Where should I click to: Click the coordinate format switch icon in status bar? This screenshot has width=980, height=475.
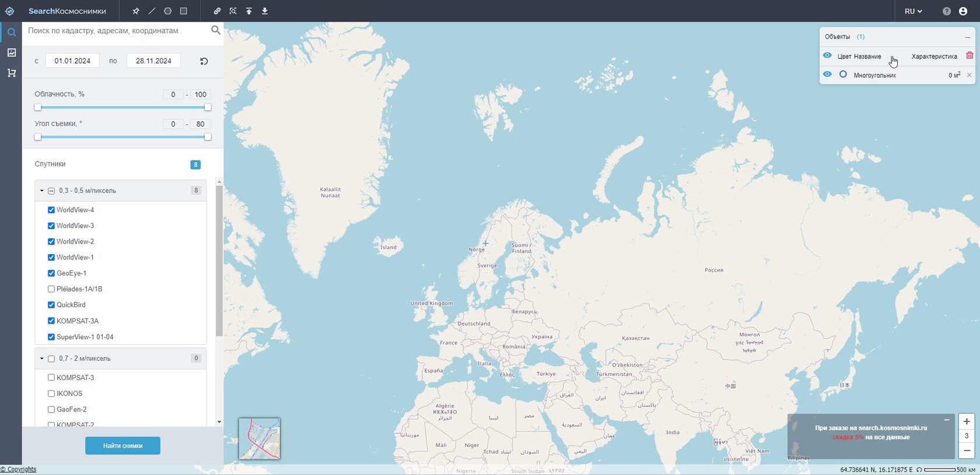pyautogui.click(x=919, y=469)
